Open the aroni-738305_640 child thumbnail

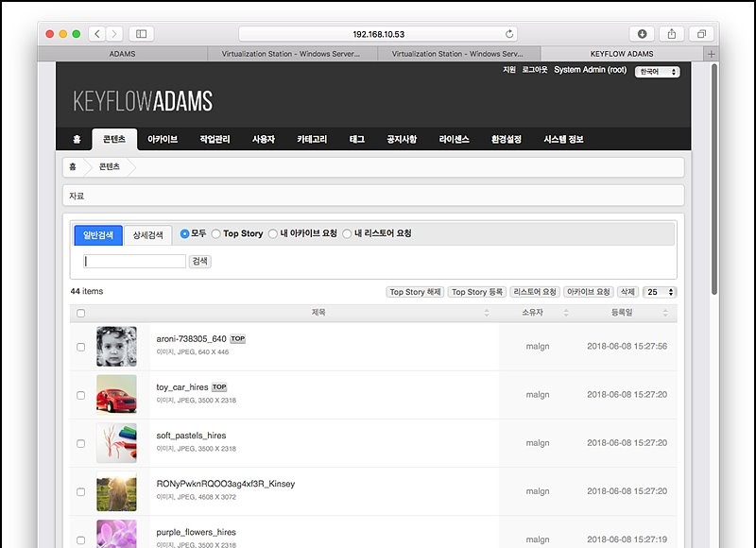(116, 347)
